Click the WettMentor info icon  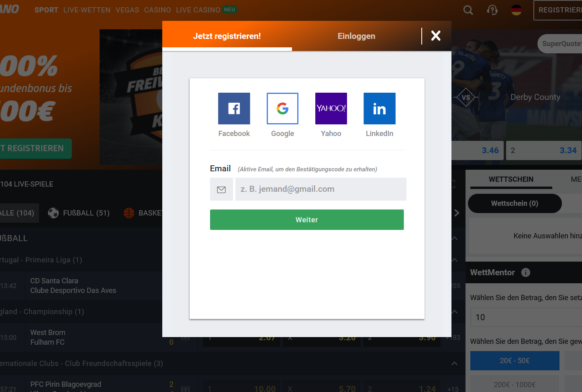pyautogui.click(x=526, y=272)
